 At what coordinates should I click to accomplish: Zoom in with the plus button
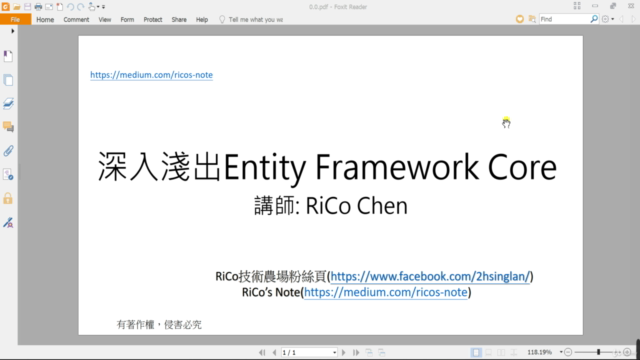tap(627, 352)
